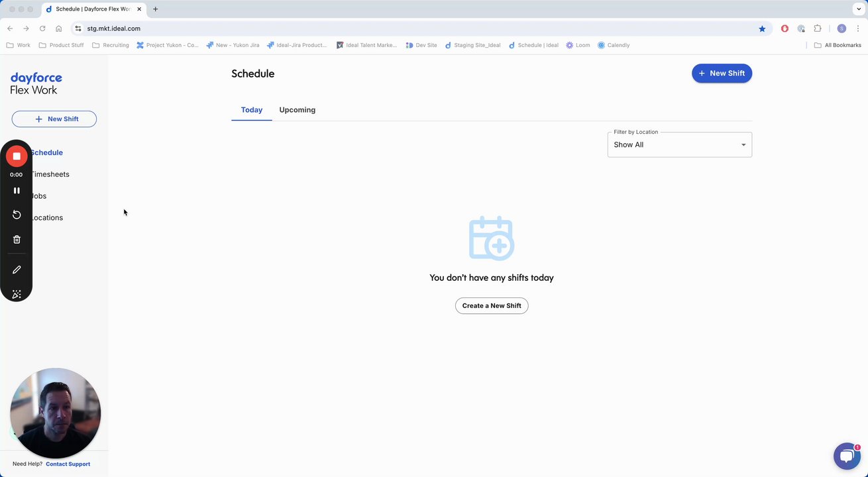Click the sidebar New Shift button
Image resolution: width=868 pixels, height=477 pixels.
click(54, 119)
